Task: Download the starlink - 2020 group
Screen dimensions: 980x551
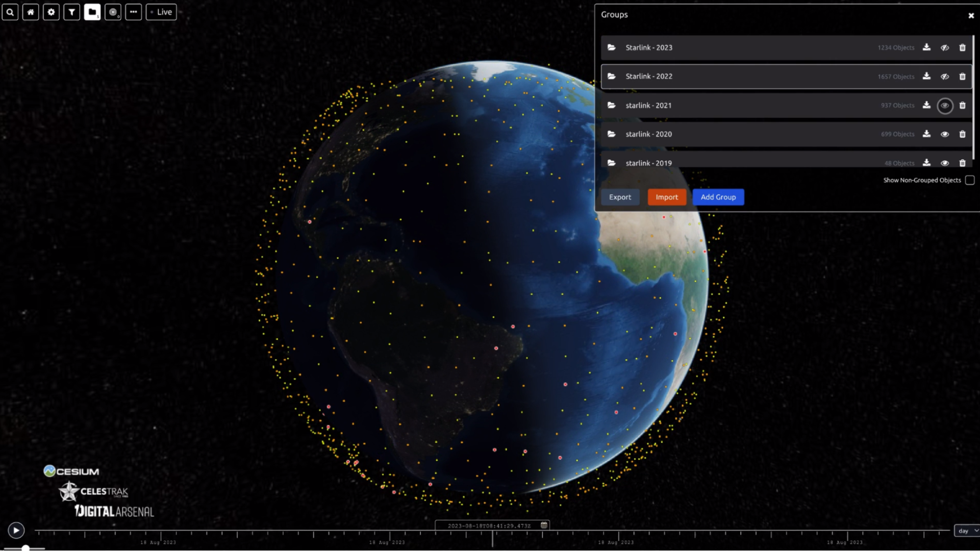Action: 927,134
